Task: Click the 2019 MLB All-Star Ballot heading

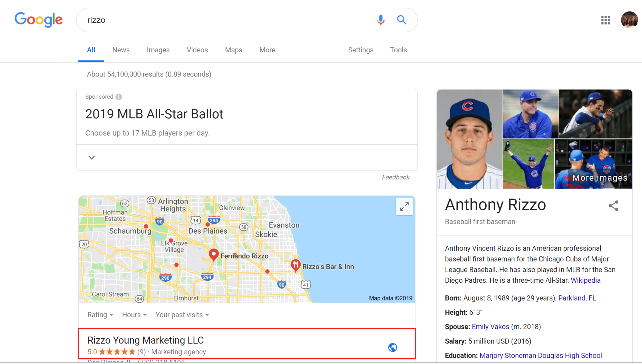Action: click(154, 114)
